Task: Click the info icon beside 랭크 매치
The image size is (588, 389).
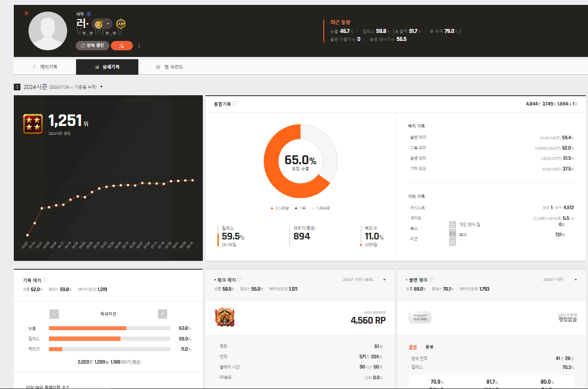Action: pyautogui.click(x=239, y=280)
